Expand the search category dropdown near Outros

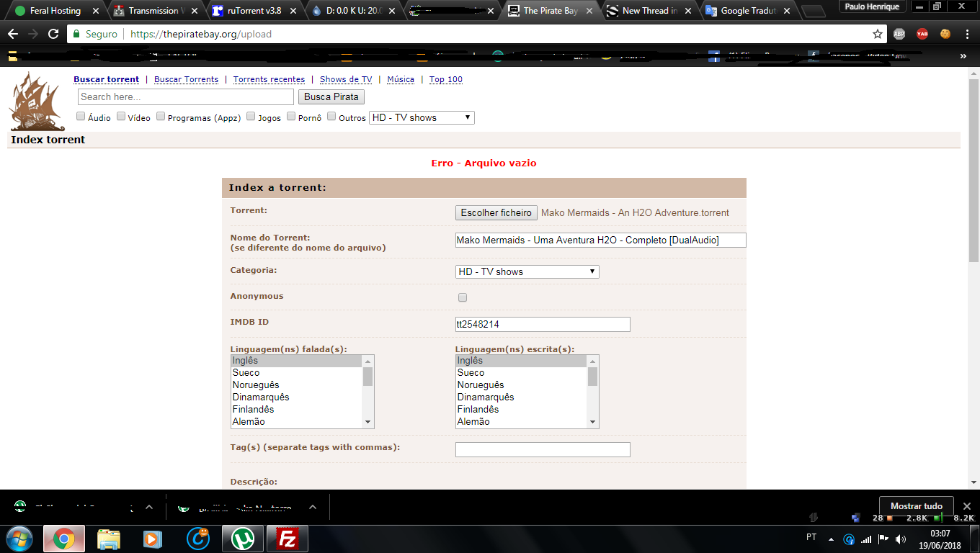pos(422,117)
